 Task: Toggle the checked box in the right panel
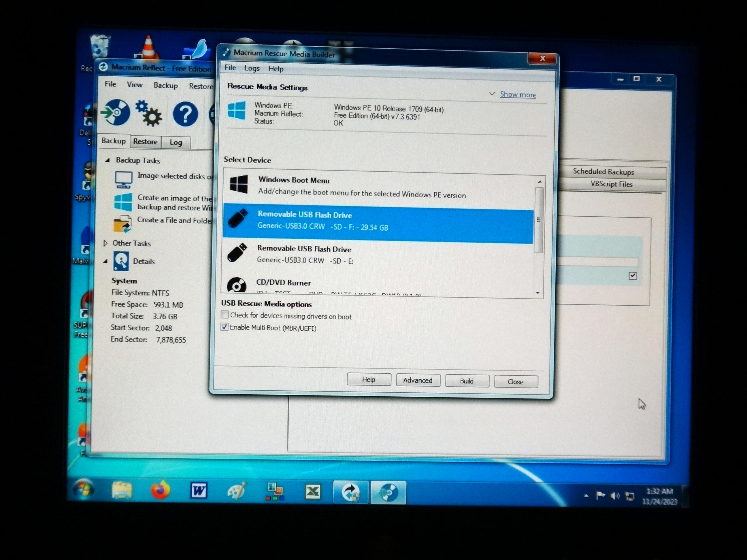pos(633,276)
